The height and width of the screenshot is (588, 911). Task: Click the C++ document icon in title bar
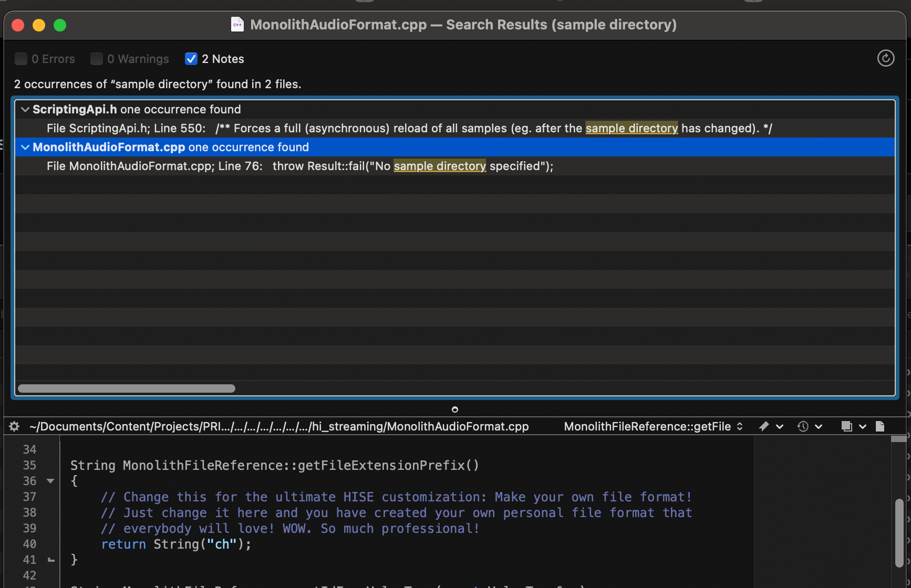click(x=237, y=25)
